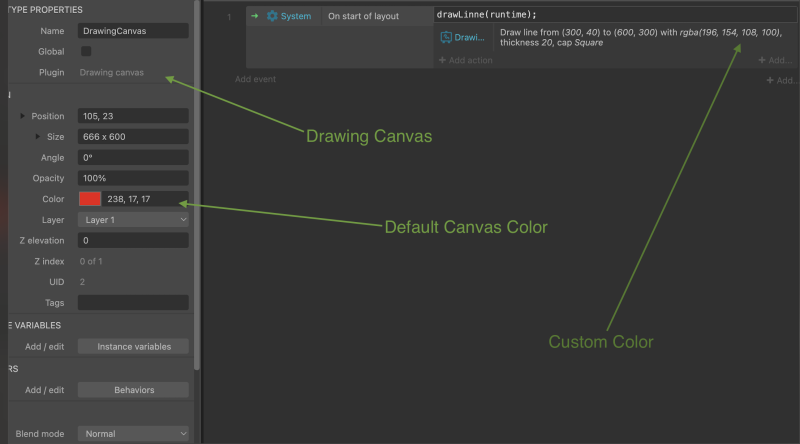Click the red Color swatch

90,199
